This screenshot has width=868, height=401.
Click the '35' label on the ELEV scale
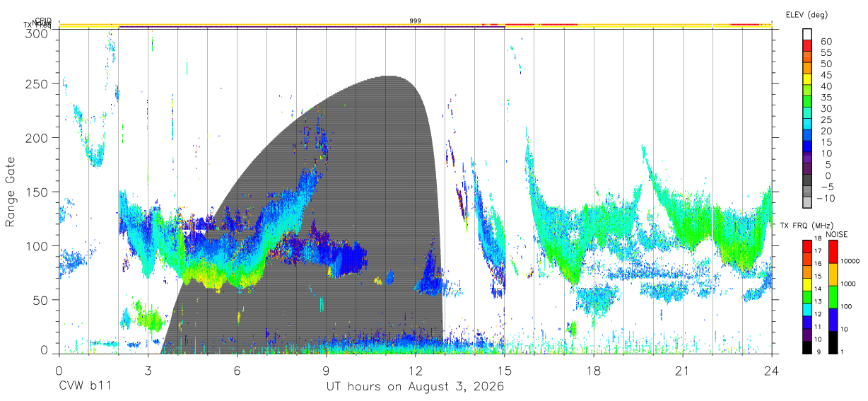pos(826,97)
